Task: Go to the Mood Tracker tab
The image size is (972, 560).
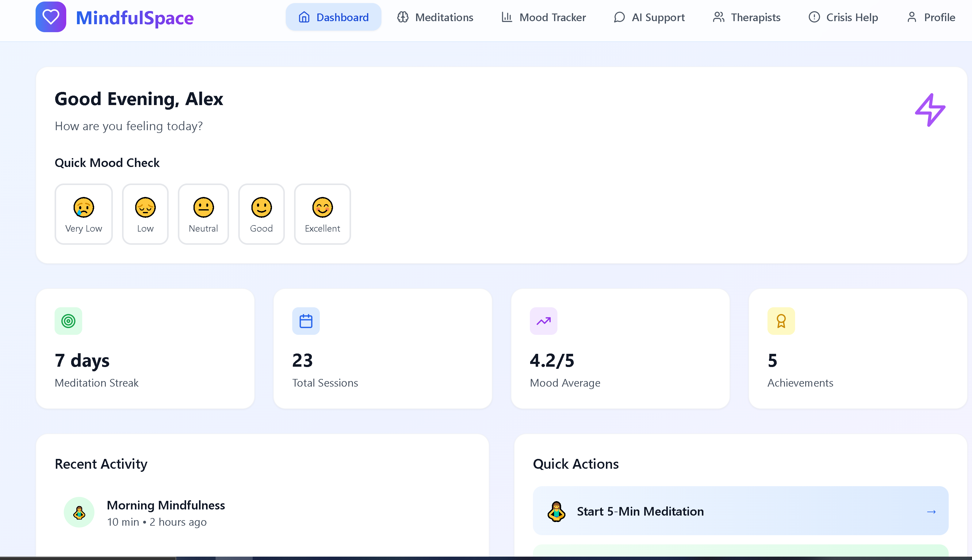Action: (x=544, y=17)
